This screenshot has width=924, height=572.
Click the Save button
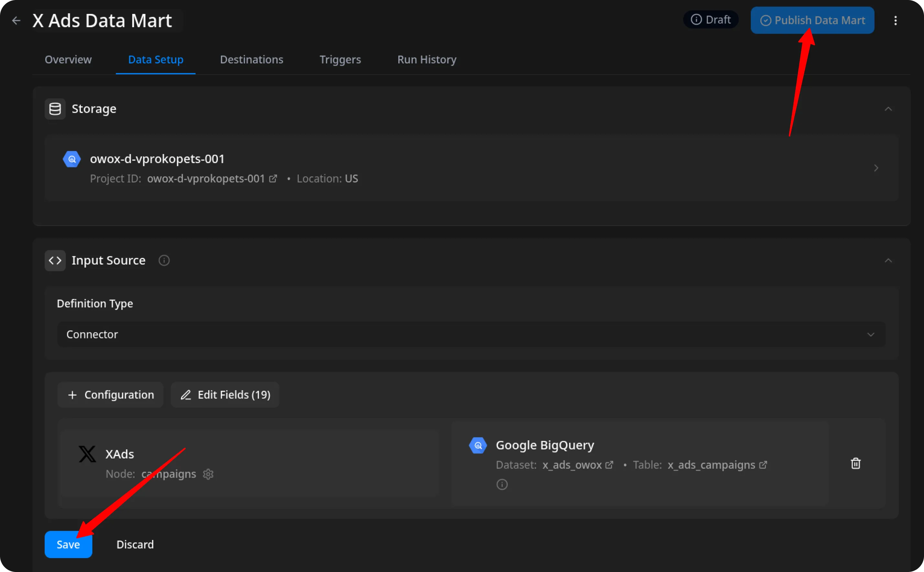point(68,544)
